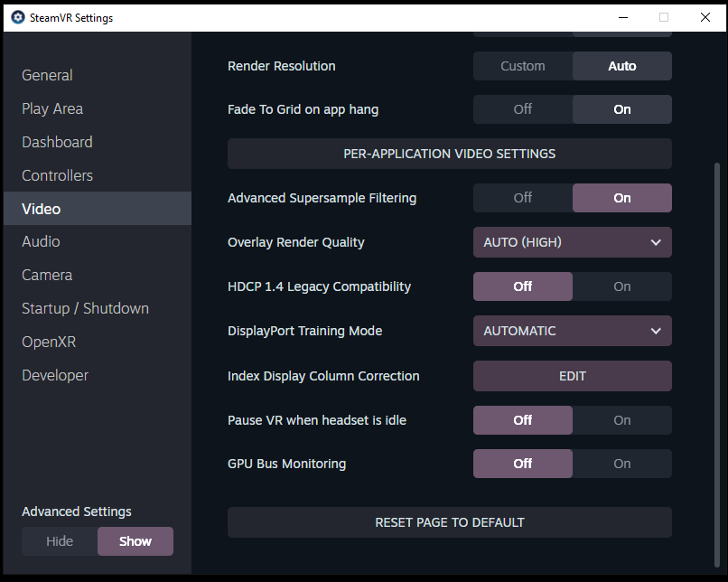This screenshot has width=728, height=582.
Task: Disable Advanced Supersample Filtering
Action: point(523,198)
